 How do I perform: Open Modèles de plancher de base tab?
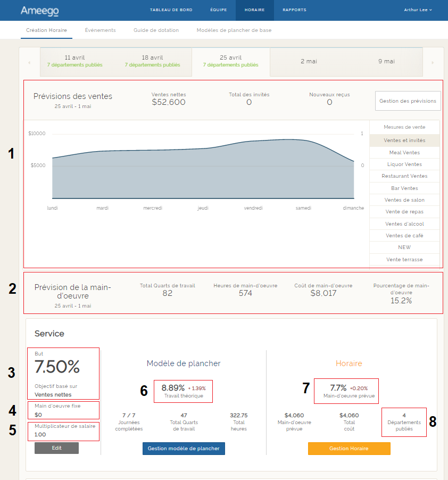click(x=234, y=30)
